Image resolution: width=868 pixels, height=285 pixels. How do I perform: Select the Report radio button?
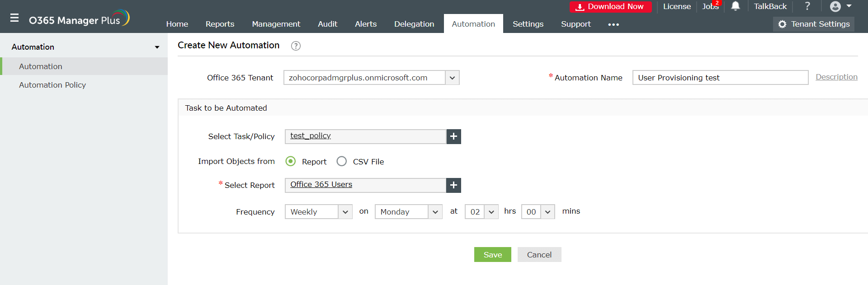tap(291, 161)
